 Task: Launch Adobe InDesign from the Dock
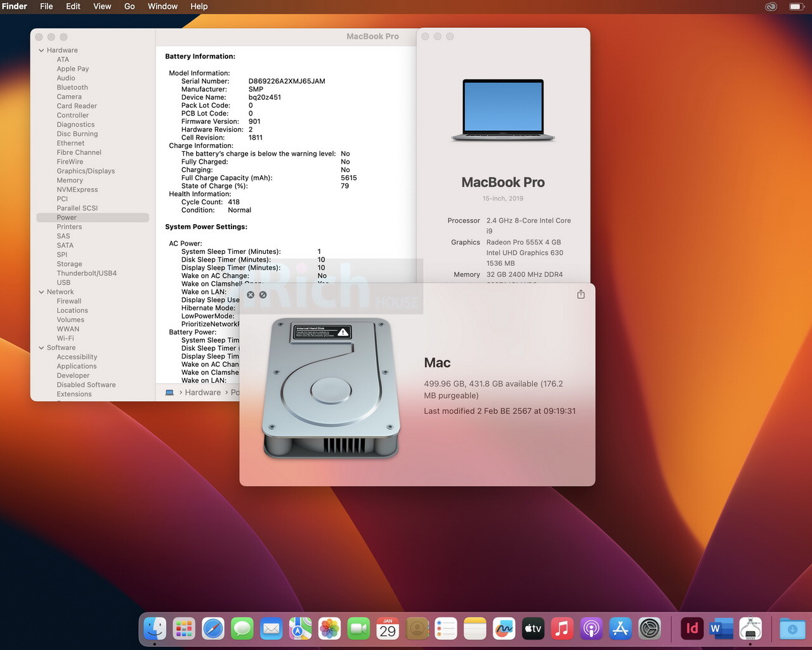pos(692,628)
